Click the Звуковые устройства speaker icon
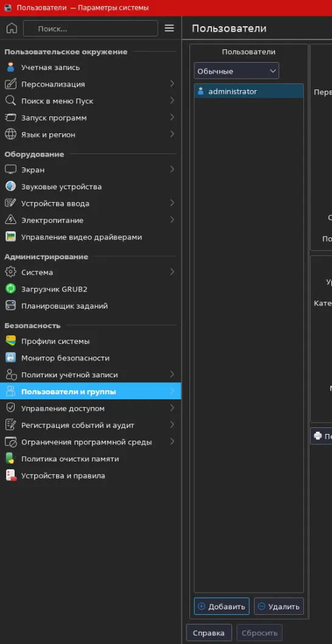Screen dimensions: 332x644 pyautogui.click(x=10, y=186)
